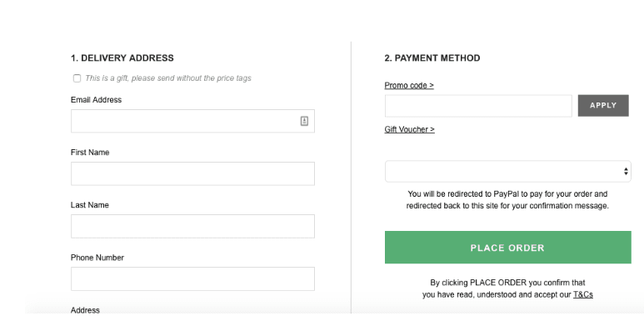The height and width of the screenshot is (321, 644).
Task: Click the contact autofill icon in the Email field
Action: [304, 121]
